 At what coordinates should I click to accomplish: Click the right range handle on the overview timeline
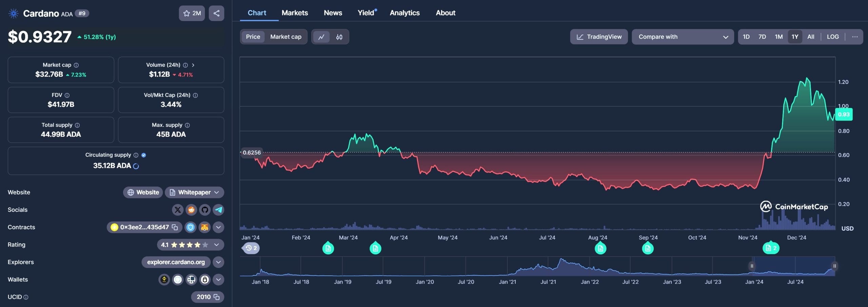pyautogui.click(x=834, y=266)
